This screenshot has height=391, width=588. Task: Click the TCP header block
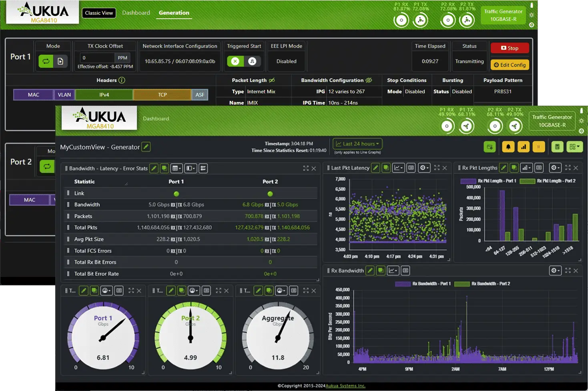tap(162, 95)
